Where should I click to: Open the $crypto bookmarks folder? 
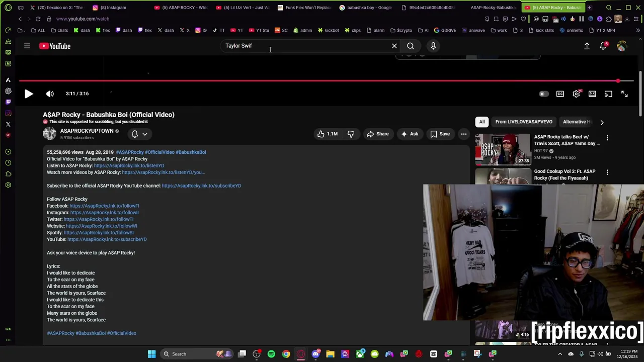401,30
